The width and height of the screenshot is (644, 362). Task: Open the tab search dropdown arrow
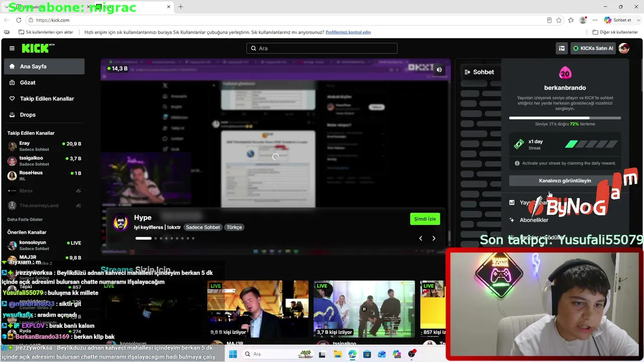pyautogui.click(x=7, y=7)
